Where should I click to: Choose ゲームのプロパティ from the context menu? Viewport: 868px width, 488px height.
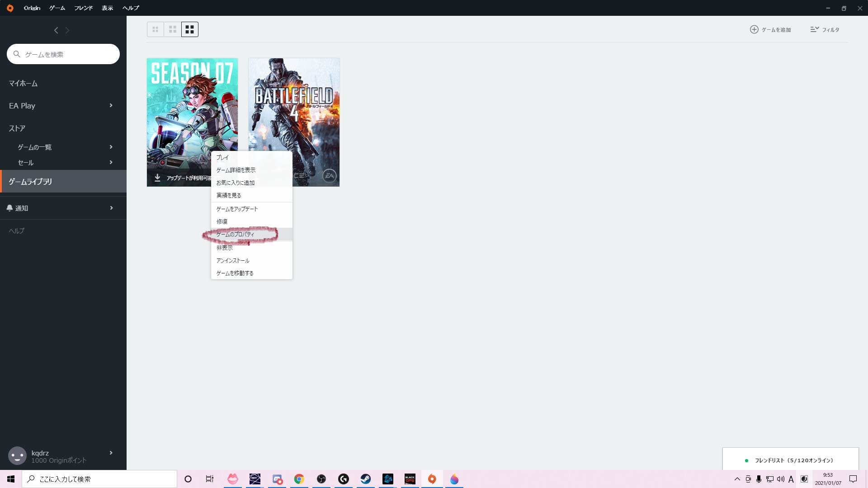[252, 234]
